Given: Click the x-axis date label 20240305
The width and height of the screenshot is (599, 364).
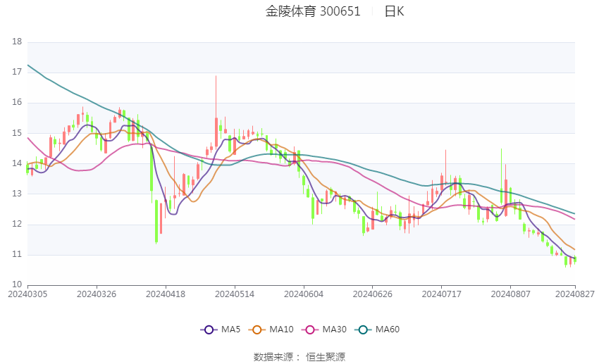Looking at the screenshot, I should coord(27,294).
